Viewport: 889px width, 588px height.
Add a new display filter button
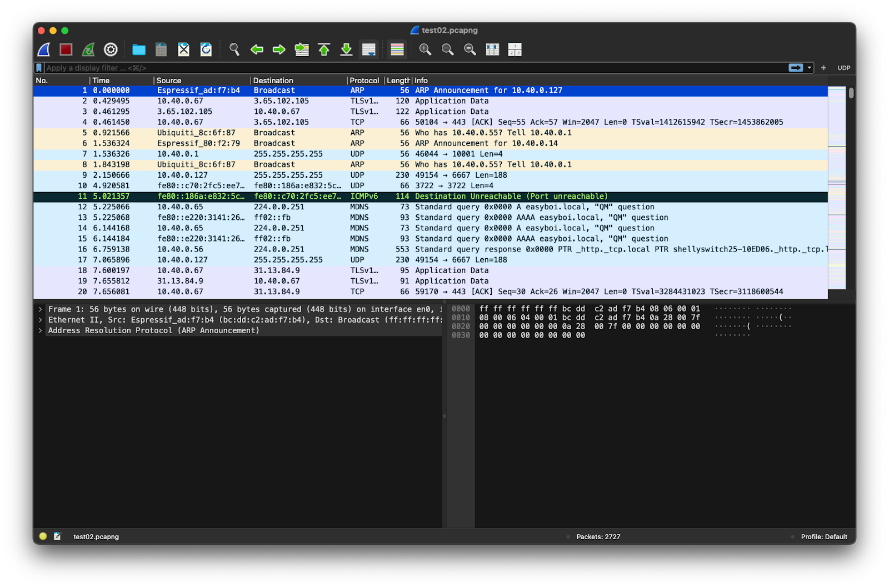pyautogui.click(x=823, y=68)
